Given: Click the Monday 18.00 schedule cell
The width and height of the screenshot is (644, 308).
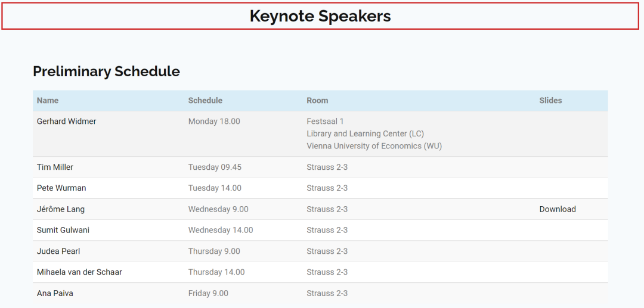Looking at the screenshot, I should pyautogui.click(x=214, y=122).
